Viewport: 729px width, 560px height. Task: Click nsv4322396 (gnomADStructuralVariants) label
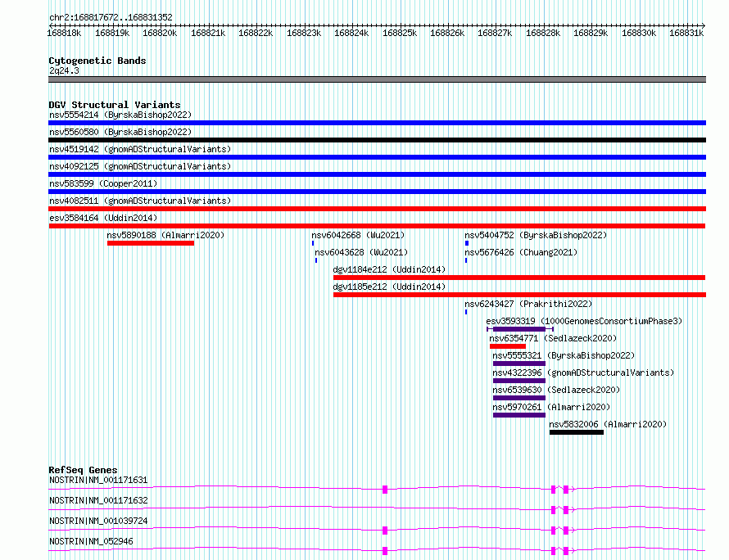(583, 373)
